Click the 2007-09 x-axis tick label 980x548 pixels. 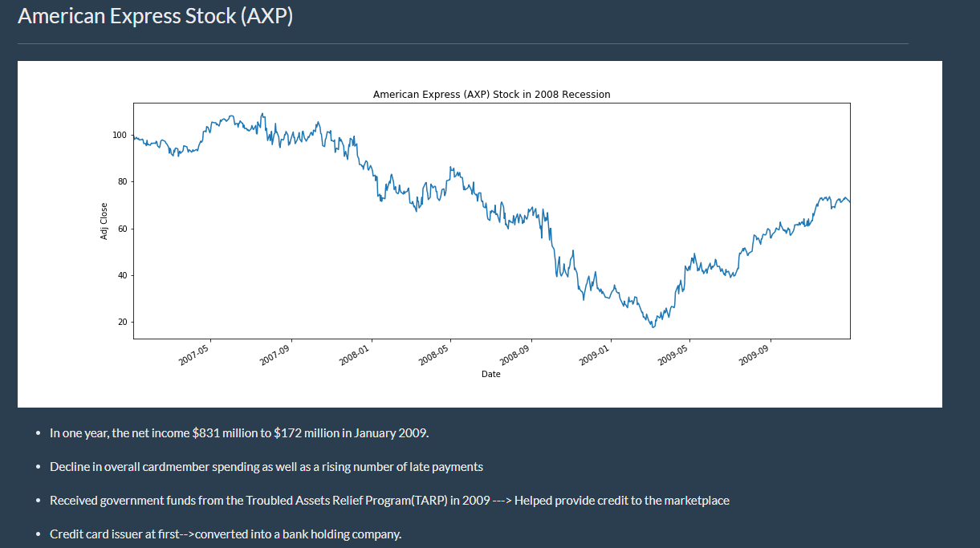pos(274,354)
